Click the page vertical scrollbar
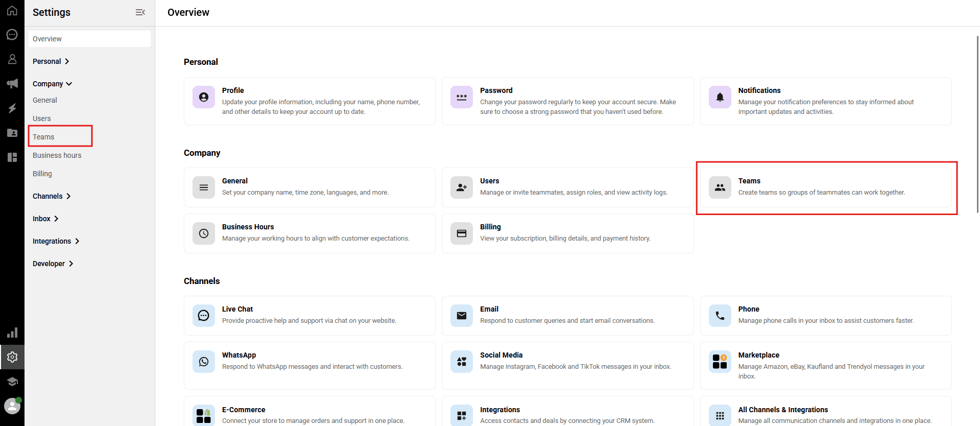Viewport: 980px width, 426px height. (977, 124)
